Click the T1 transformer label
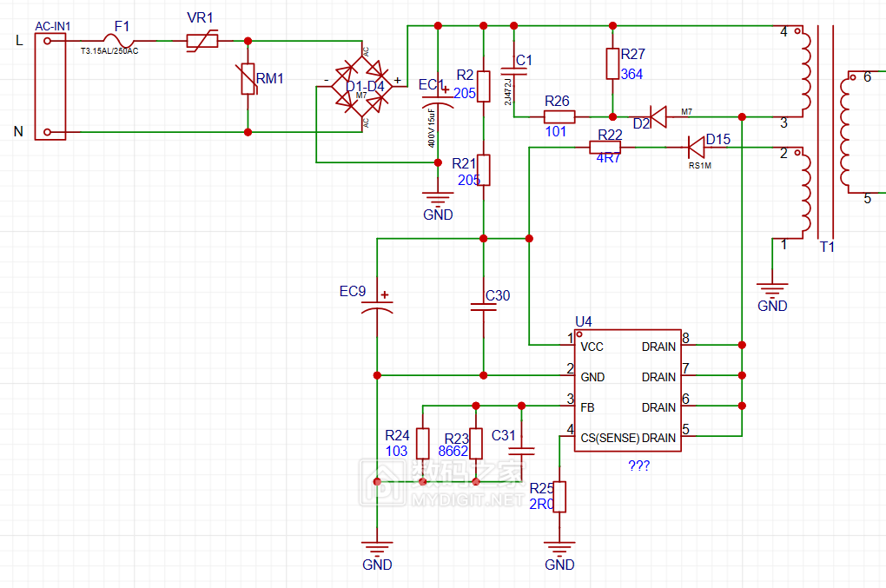The height and width of the screenshot is (588, 886). tap(827, 247)
